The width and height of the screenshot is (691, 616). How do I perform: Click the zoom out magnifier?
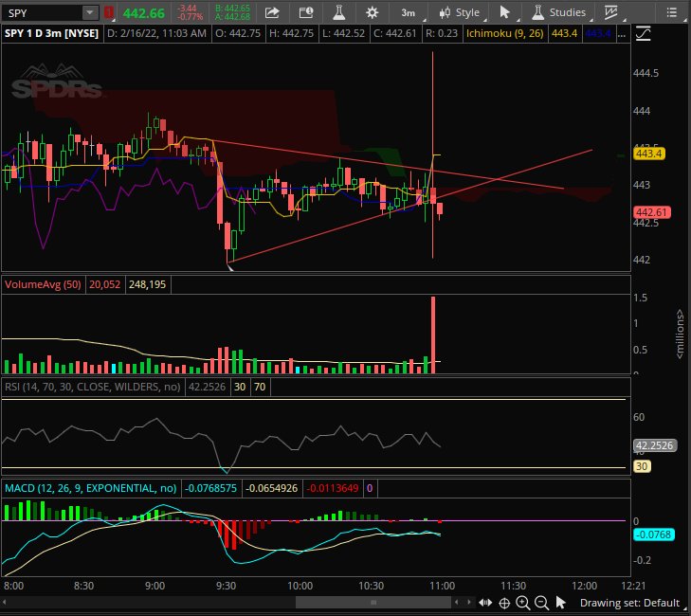(x=541, y=603)
